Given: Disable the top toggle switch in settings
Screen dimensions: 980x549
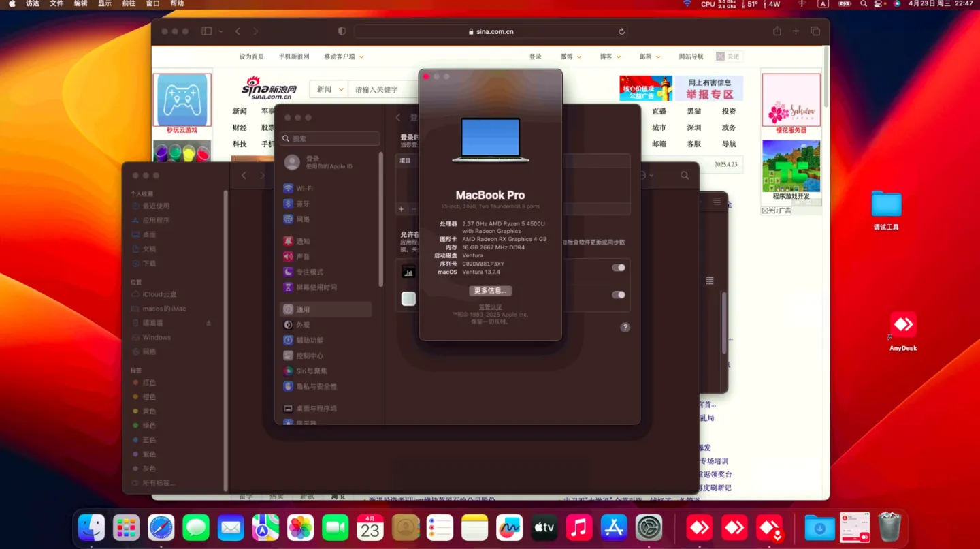Looking at the screenshot, I should pos(618,268).
